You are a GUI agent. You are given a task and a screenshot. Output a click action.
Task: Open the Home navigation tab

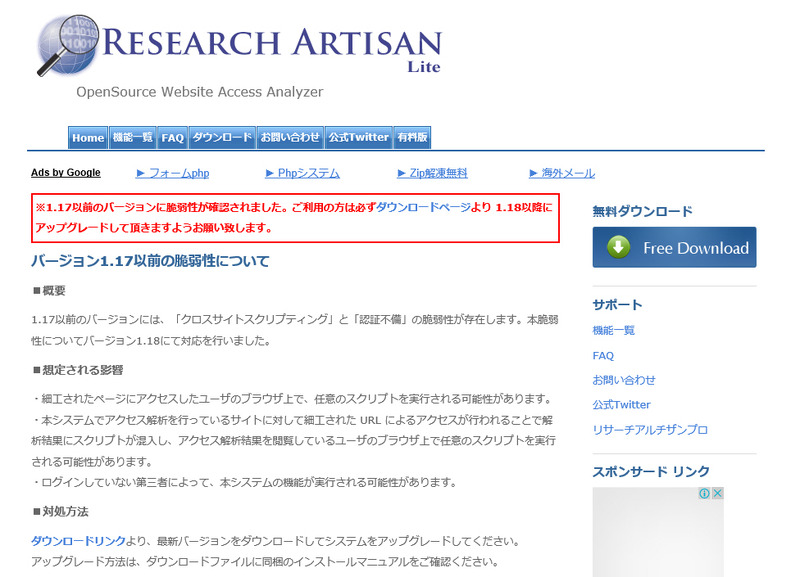[x=88, y=138]
